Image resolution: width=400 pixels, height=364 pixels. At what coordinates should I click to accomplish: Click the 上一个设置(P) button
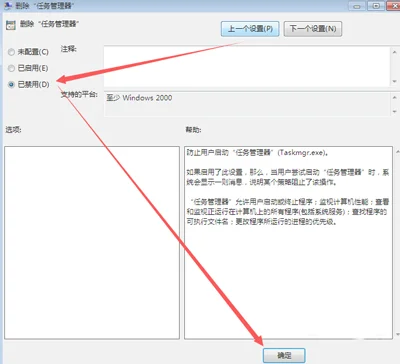coord(250,29)
